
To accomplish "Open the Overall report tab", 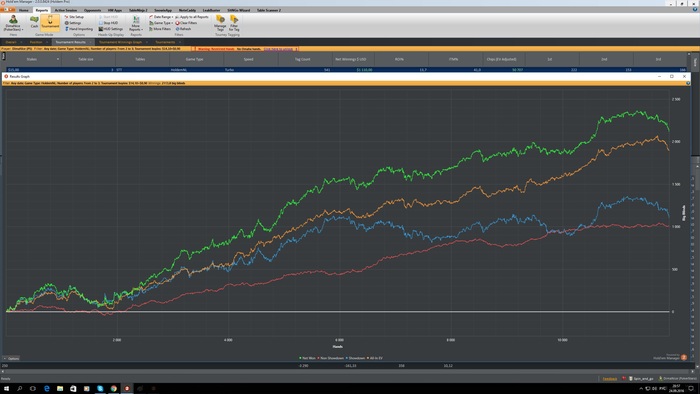I will click(x=11, y=42).
